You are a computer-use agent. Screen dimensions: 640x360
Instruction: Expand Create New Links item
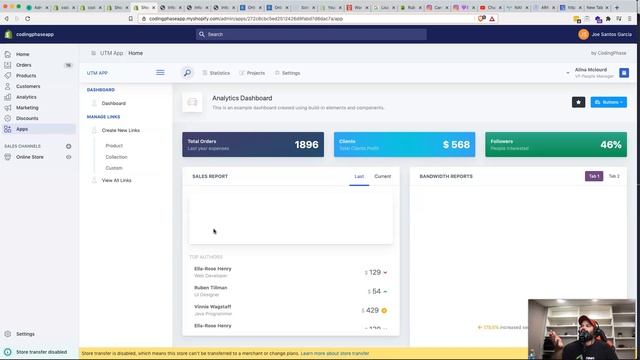click(120, 130)
